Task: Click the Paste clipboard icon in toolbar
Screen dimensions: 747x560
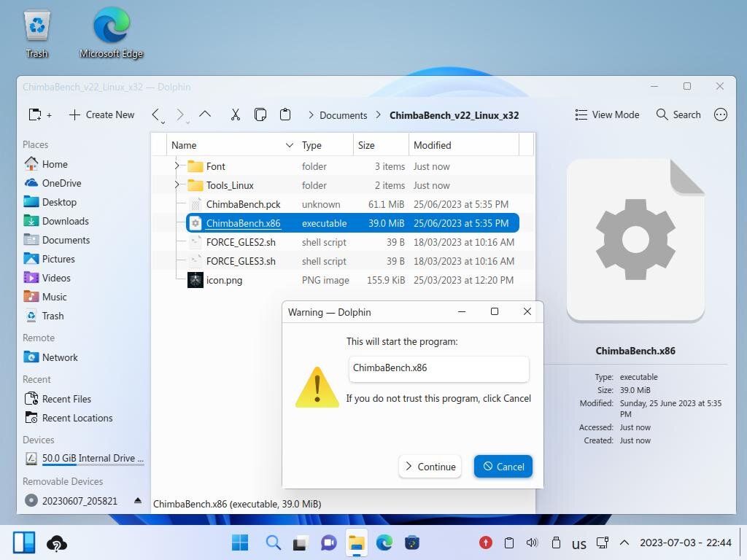Action: pos(285,114)
